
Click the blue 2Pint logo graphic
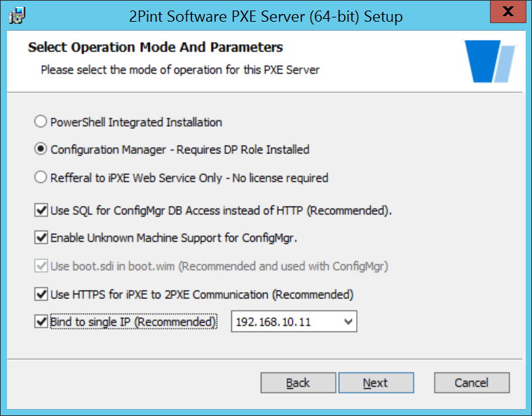[x=490, y=62]
